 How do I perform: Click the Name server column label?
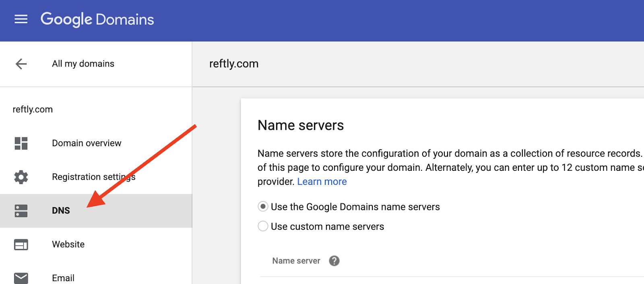296,261
